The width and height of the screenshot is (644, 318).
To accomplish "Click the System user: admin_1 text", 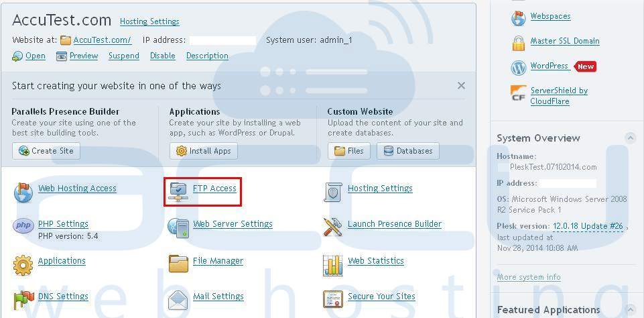I will 309,40.
